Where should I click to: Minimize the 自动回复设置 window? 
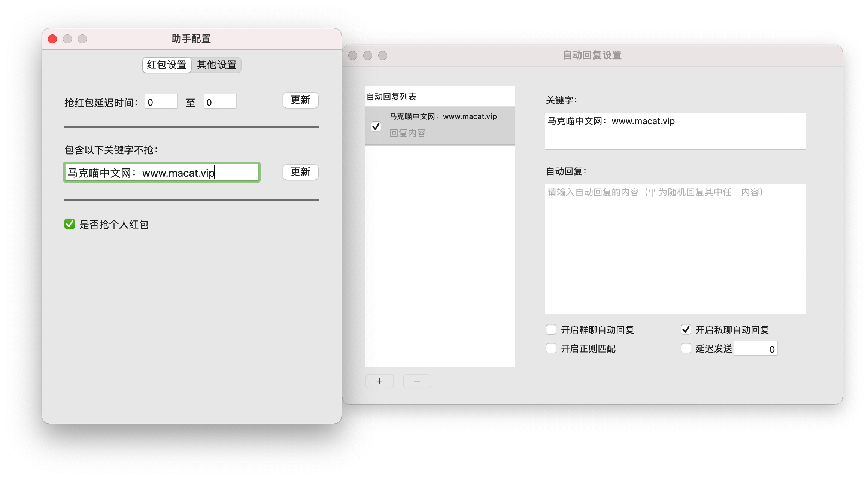(x=368, y=55)
